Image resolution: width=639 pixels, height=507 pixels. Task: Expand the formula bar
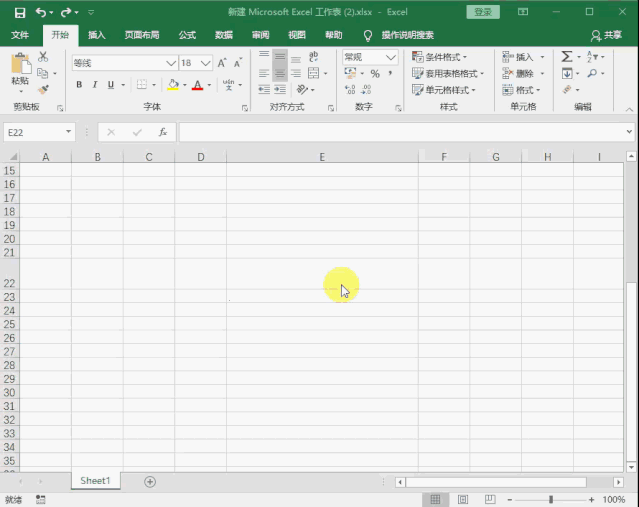tap(629, 132)
